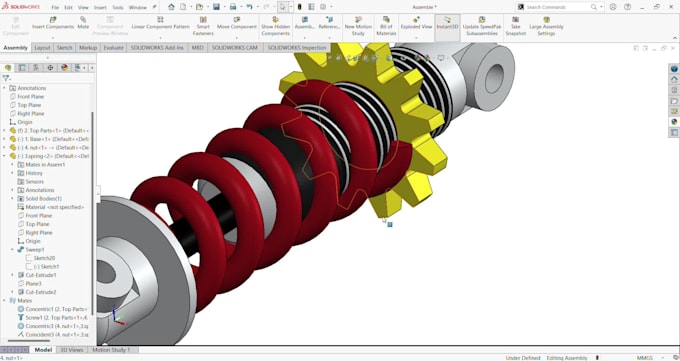This screenshot has height=361, width=680.
Task: Click Show Hidden Components
Action: 275,26
